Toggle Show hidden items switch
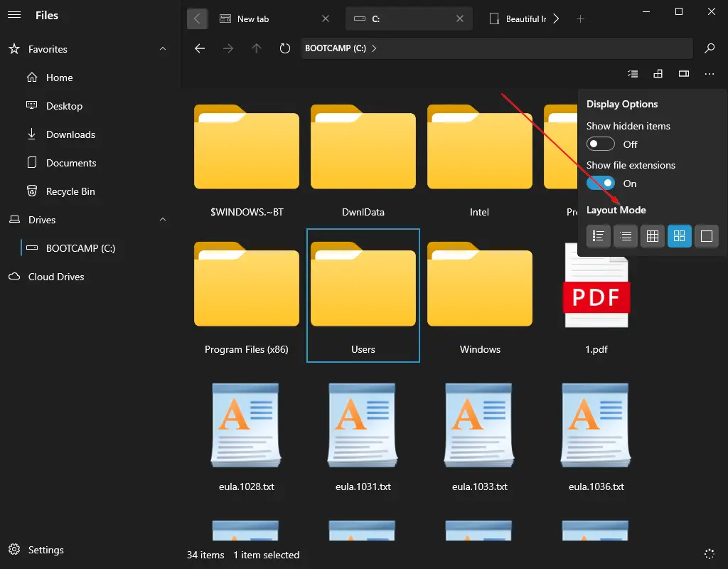Image resolution: width=728 pixels, height=569 pixels. (x=600, y=144)
